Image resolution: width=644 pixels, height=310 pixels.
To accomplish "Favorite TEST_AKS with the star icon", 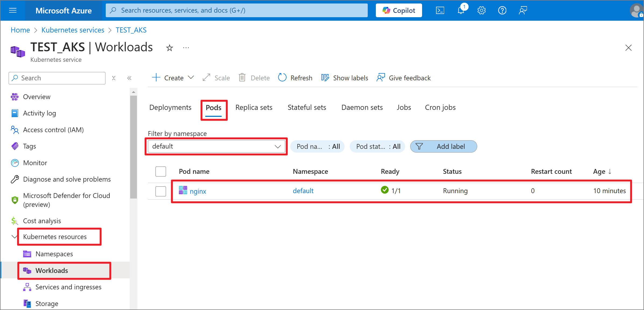I will [169, 48].
